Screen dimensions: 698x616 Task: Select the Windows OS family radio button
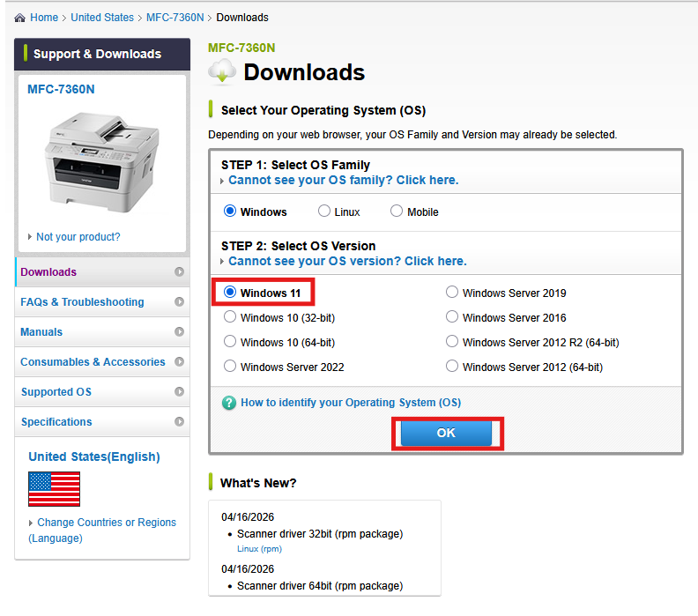coord(230,211)
